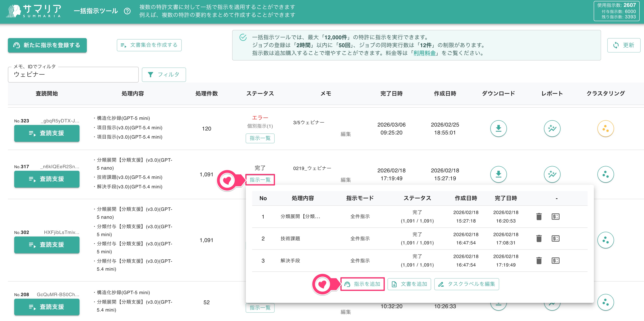Viewport: 644px width, 321px height.
Task: Download results for job No.317
Action: [x=498, y=174]
